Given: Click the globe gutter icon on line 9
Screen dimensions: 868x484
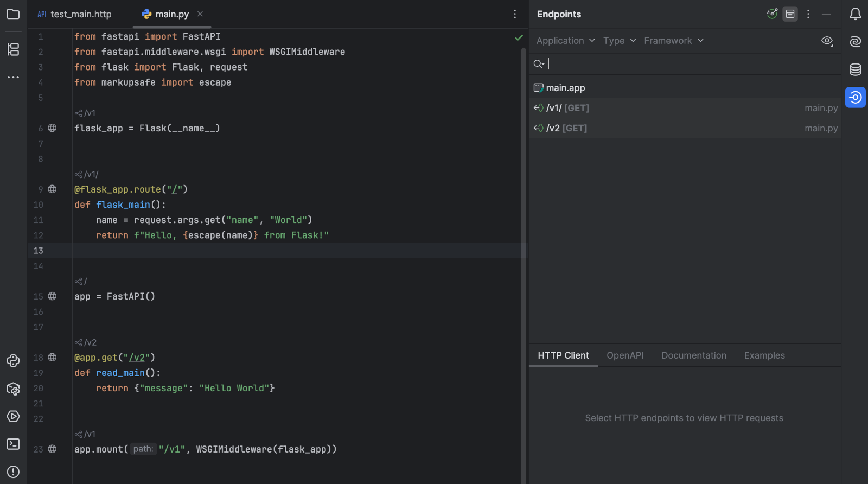Looking at the screenshot, I should click(52, 189).
